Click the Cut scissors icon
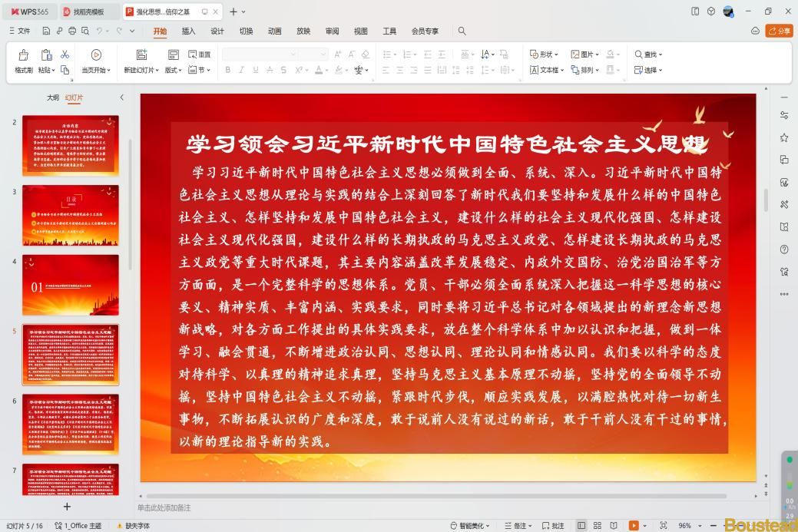The width and height of the screenshot is (798, 532). tap(65, 55)
